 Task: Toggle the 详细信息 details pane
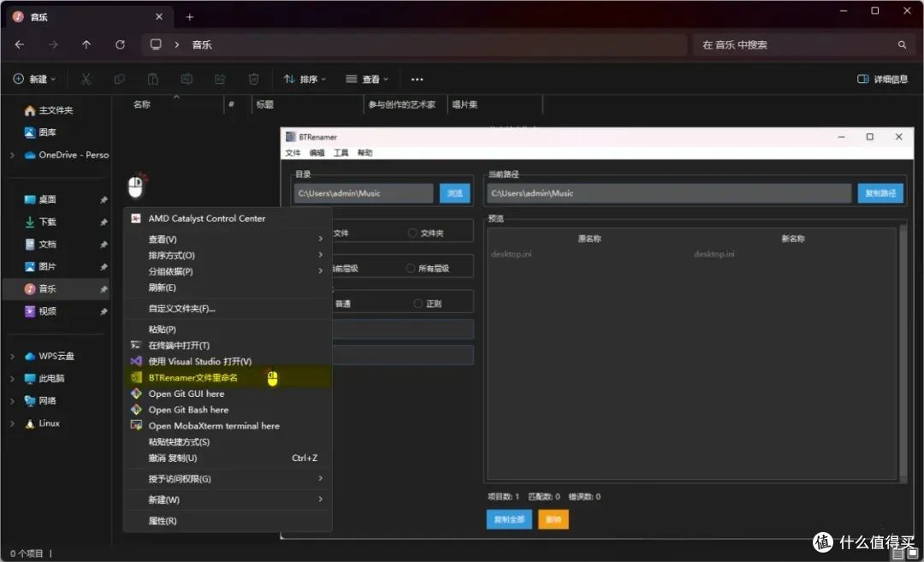(x=883, y=79)
